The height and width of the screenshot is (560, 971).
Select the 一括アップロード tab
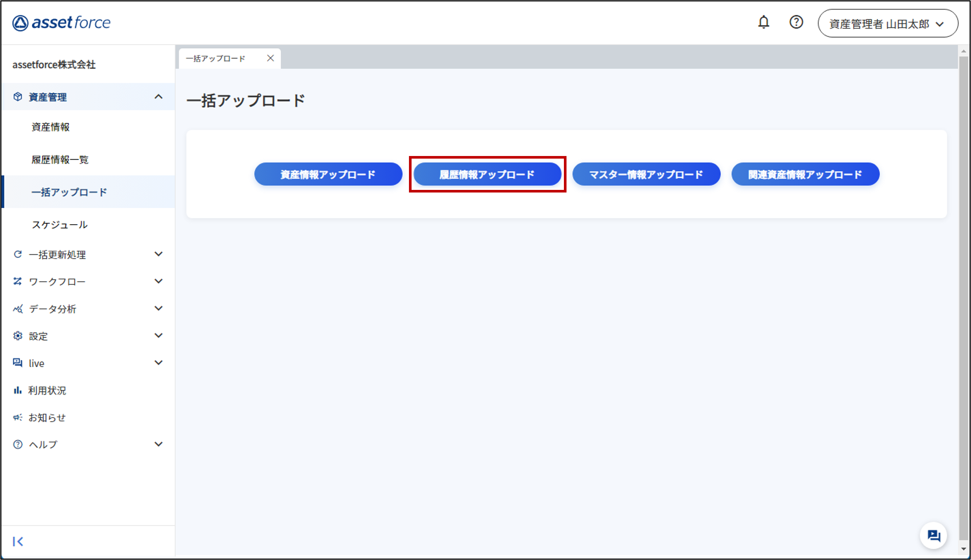coord(230,58)
